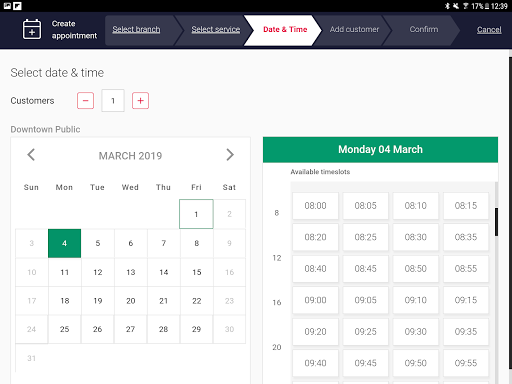Screen dimensions: 512x384
Task: Select March 1 in the calendar
Action: click(x=196, y=214)
